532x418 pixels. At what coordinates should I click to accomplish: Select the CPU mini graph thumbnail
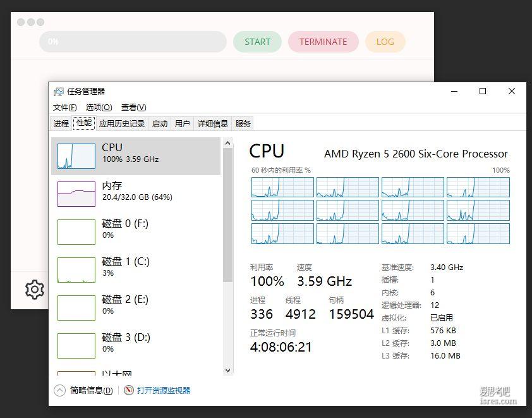[76, 156]
